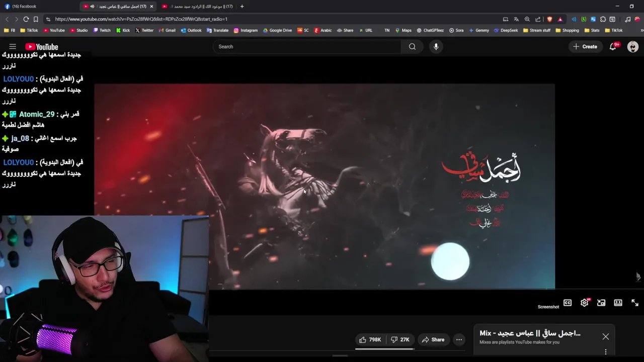This screenshot has height=362, width=644.
Task: Mute the playing tab via speaker icon
Action: coord(92,7)
